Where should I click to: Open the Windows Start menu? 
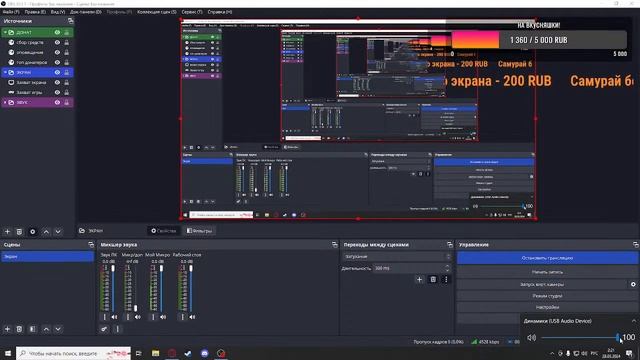coord(8,353)
